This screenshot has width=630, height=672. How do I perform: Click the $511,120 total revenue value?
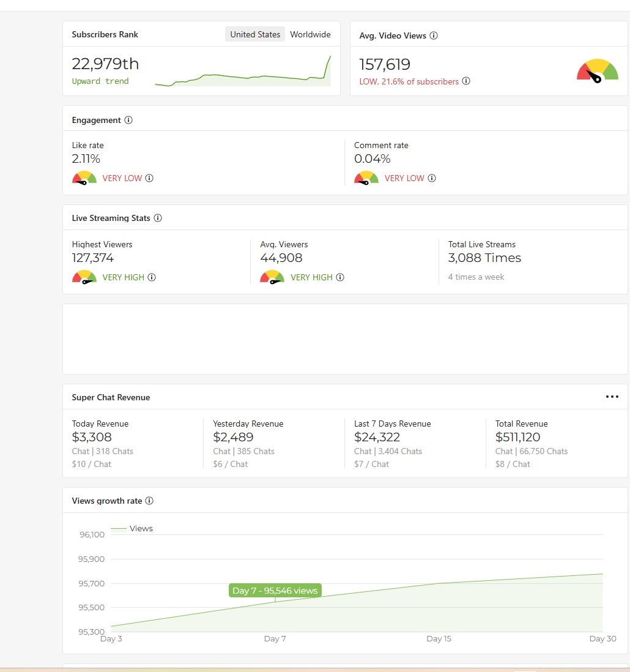517,437
